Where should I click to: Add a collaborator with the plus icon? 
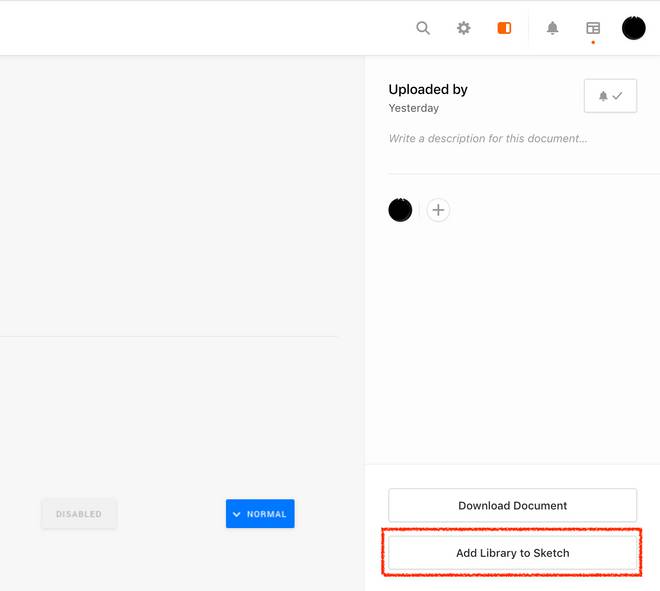pyautogui.click(x=438, y=210)
